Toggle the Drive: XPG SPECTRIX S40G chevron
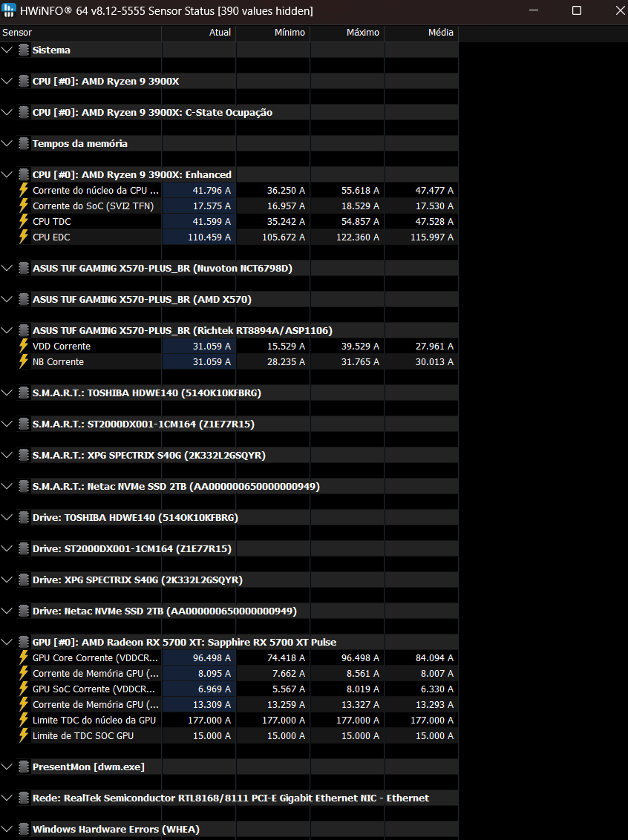628x840 pixels. 7,579
